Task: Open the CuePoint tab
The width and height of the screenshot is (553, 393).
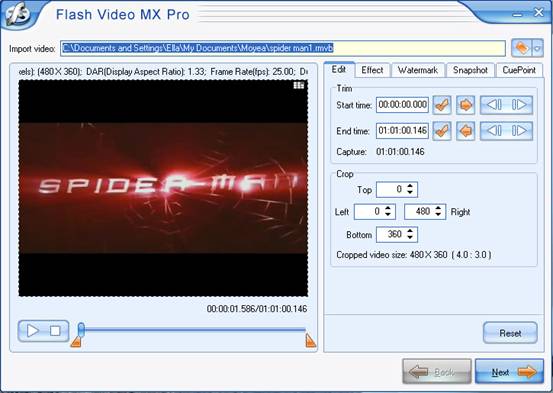Action: (x=519, y=70)
